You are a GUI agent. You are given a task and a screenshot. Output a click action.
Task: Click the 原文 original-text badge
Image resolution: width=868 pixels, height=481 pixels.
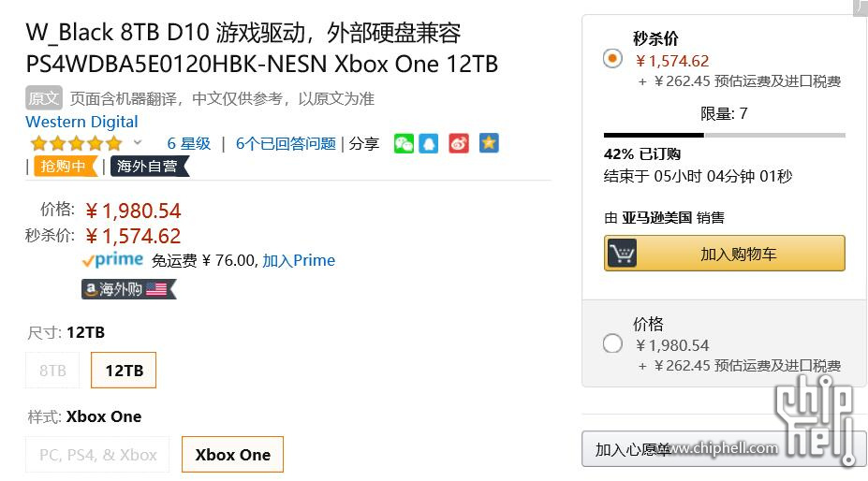[x=44, y=98]
